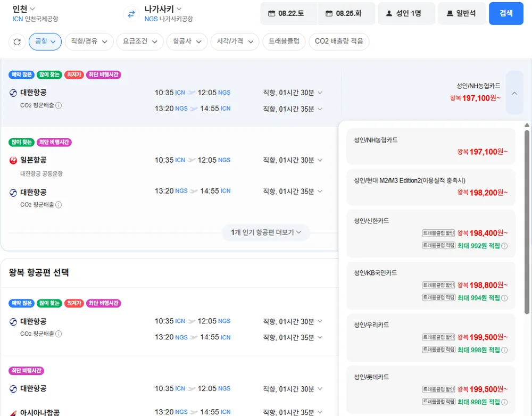Viewport: 532px width, 416px height.
Task: Open the 항공사 filter dropdown
Action: click(x=187, y=41)
